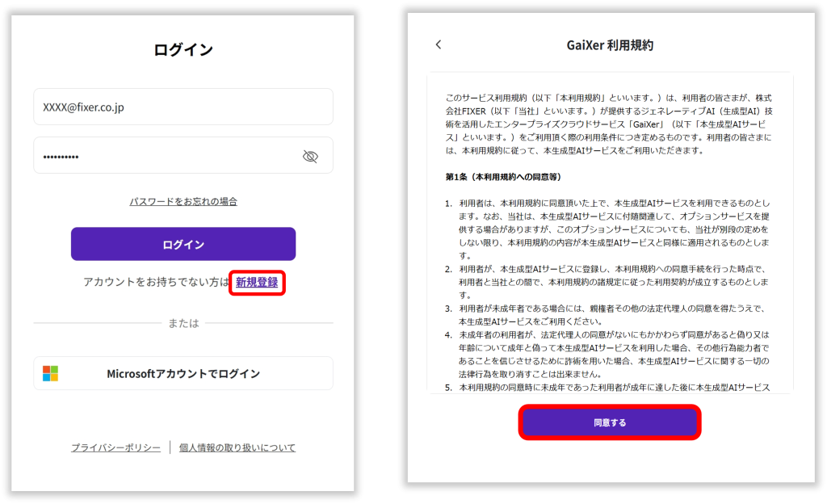Toggle password visibility with the eye icon
This screenshot has height=504, width=827.
click(310, 157)
